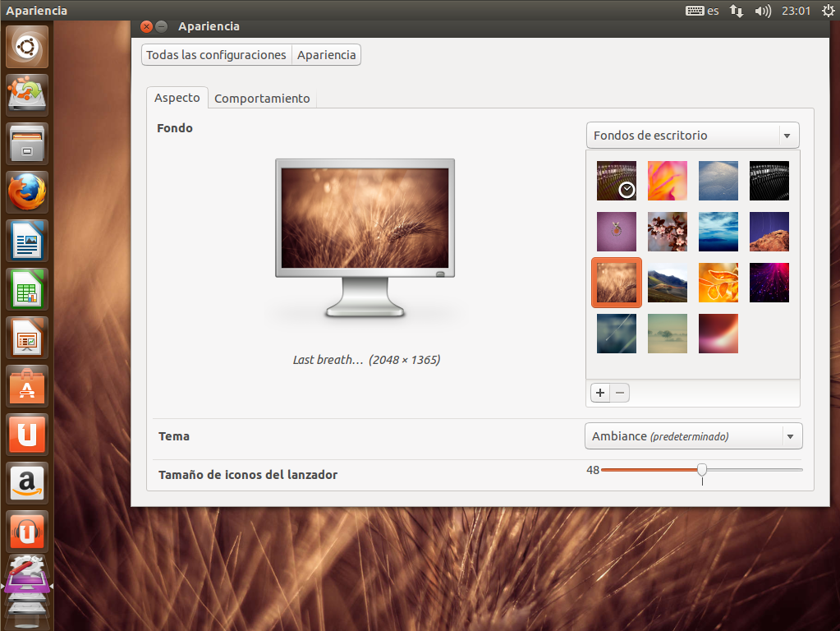The width and height of the screenshot is (840, 631).
Task: Open the Fondos de escritorio dropdown
Action: click(692, 135)
